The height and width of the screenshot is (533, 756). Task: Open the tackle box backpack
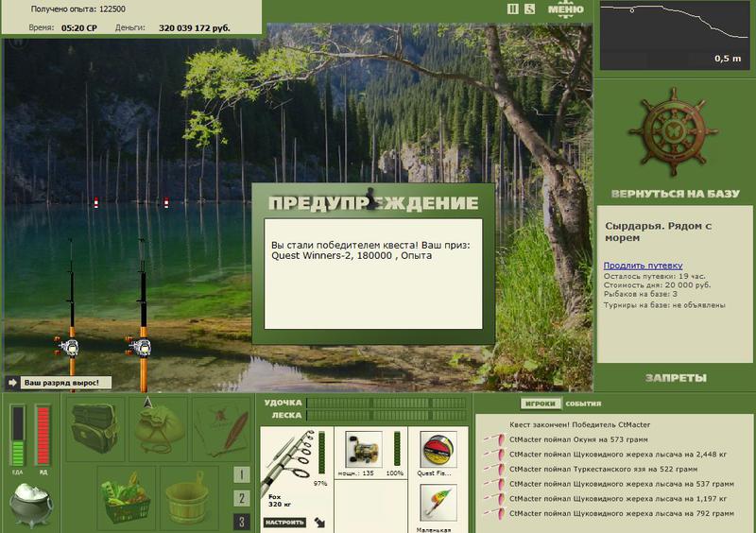point(95,429)
